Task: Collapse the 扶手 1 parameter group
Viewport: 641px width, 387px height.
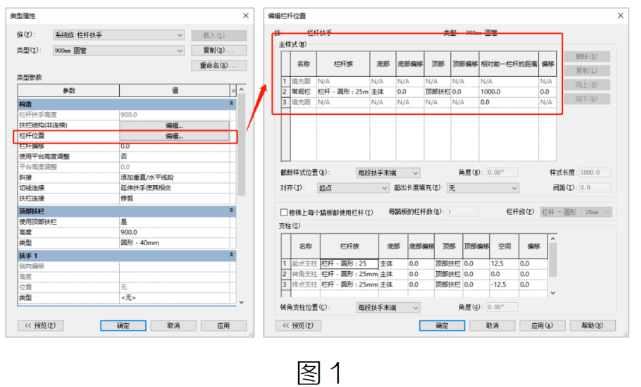Action: pos(231,255)
